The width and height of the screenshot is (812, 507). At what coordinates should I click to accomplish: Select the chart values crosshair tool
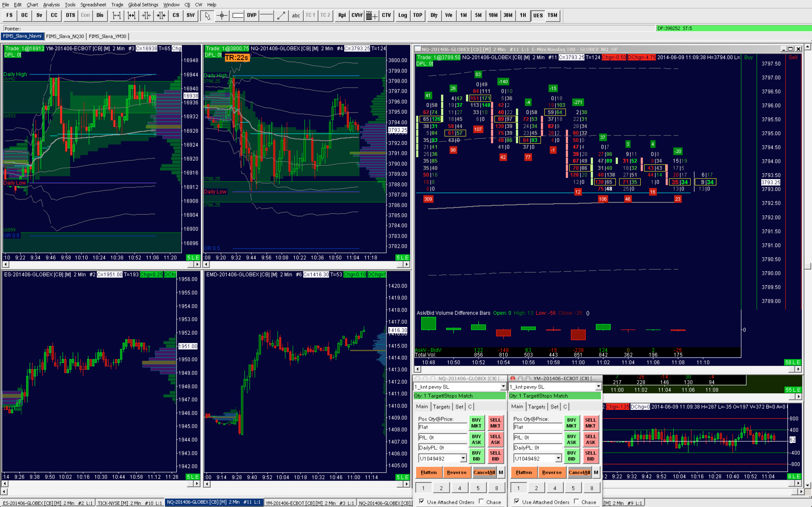[222, 15]
